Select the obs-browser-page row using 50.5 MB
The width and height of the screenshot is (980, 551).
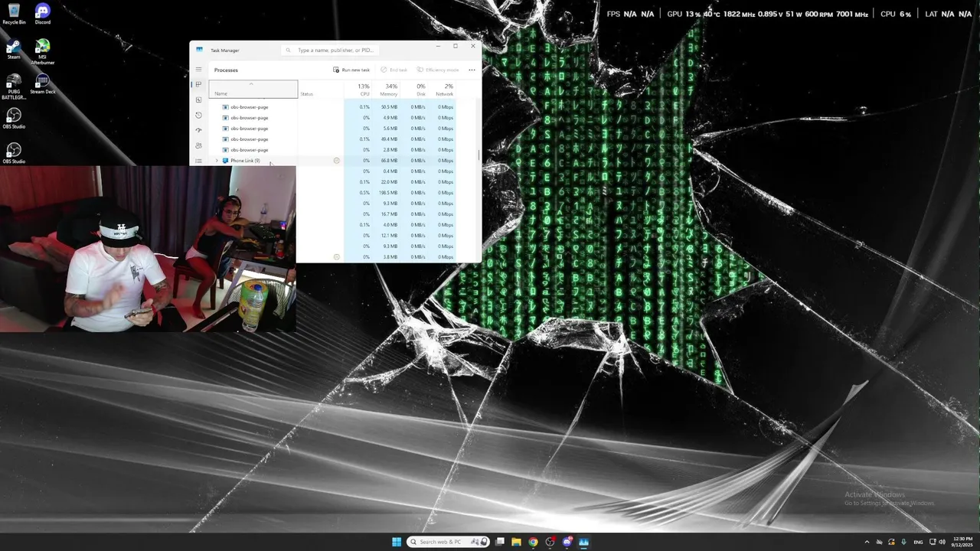tap(334, 107)
